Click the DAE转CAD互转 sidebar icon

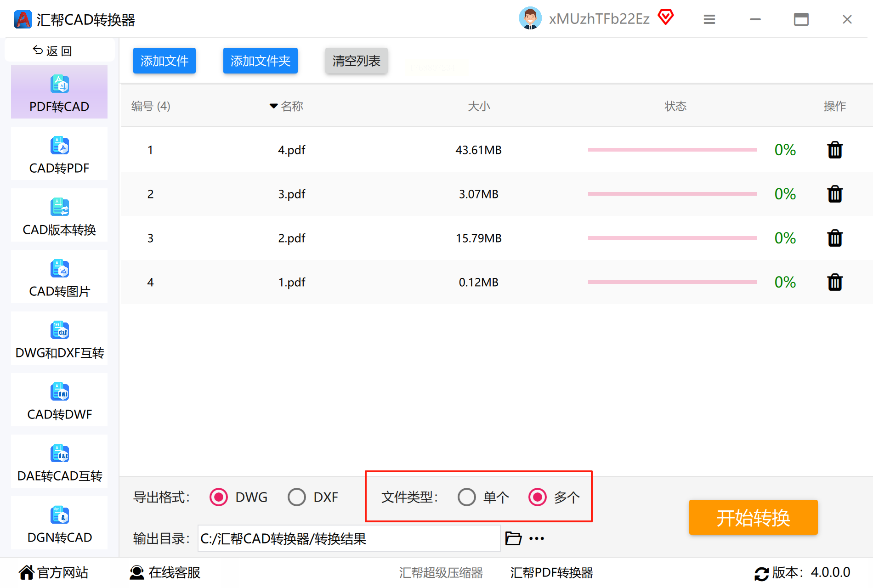coord(60,453)
